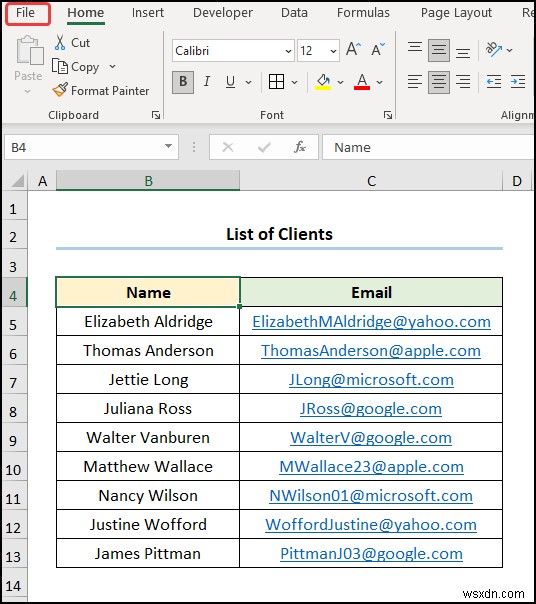Viewport: 536px width, 604px height.
Task: Switch to the Insert tab
Action: [148, 13]
